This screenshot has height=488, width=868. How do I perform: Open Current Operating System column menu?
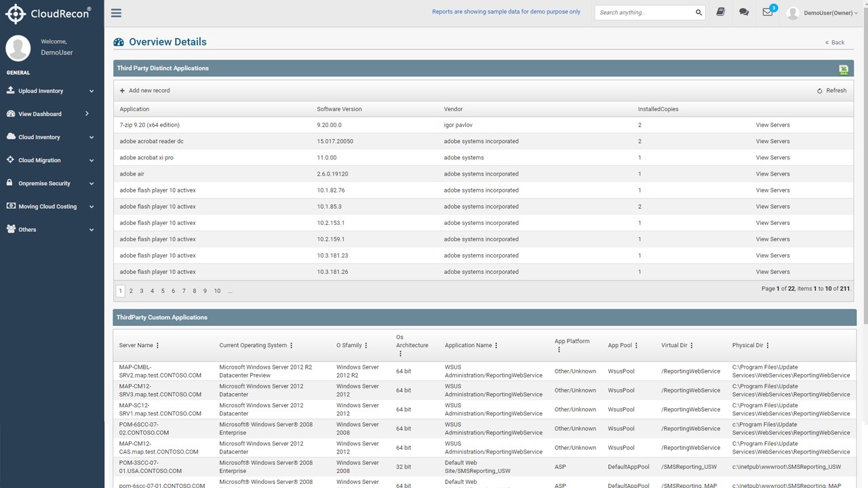click(x=292, y=346)
